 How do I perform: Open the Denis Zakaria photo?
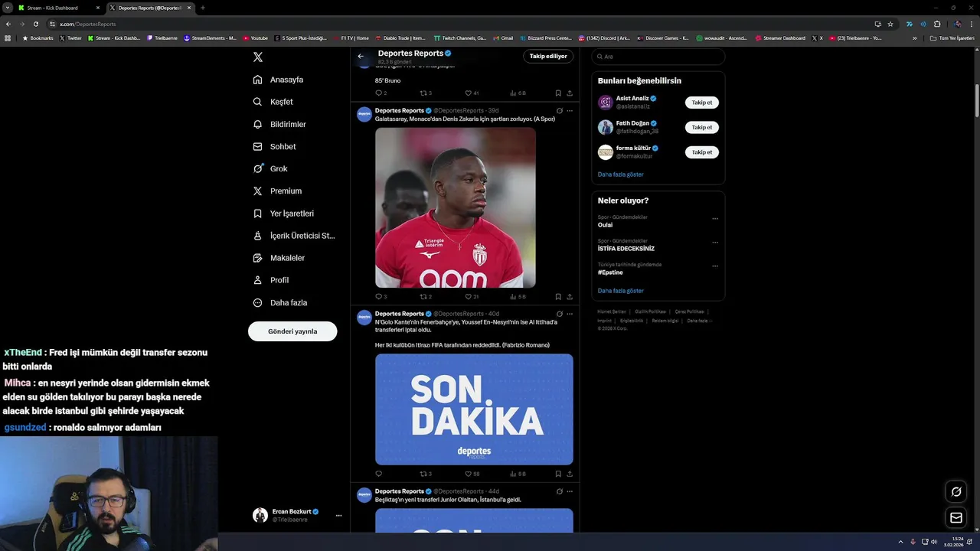[x=456, y=207]
